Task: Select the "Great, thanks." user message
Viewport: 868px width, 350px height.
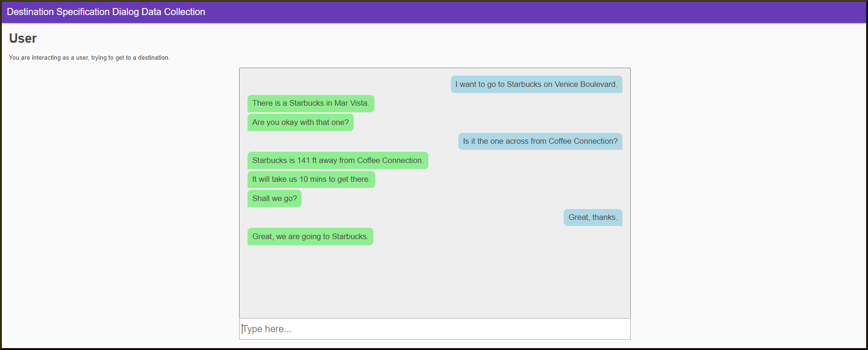Action: 593,218
